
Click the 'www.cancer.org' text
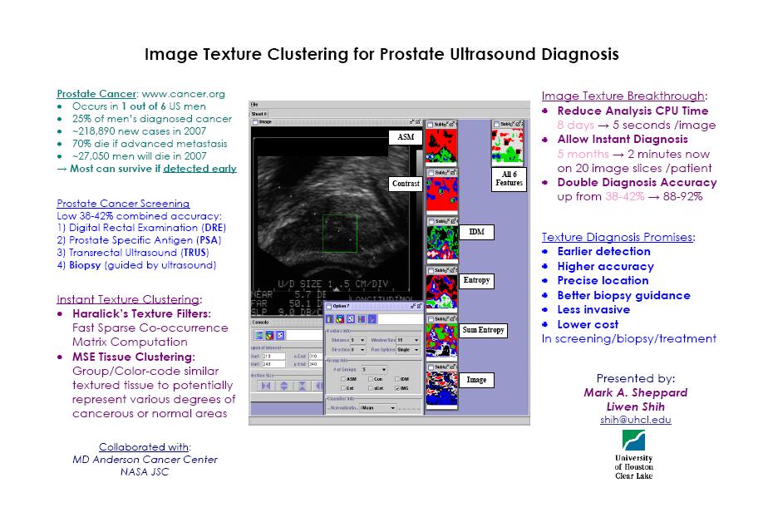coord(184,94)
